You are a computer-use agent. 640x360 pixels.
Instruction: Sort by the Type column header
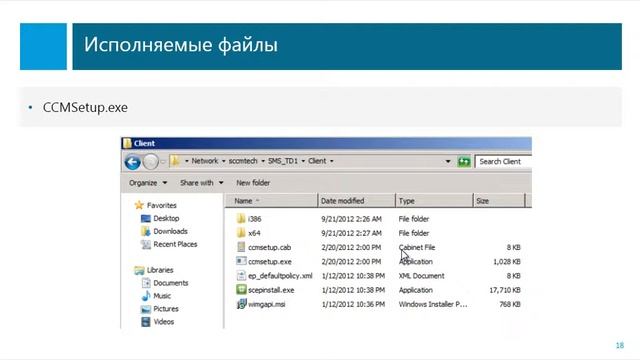point(434,201)
